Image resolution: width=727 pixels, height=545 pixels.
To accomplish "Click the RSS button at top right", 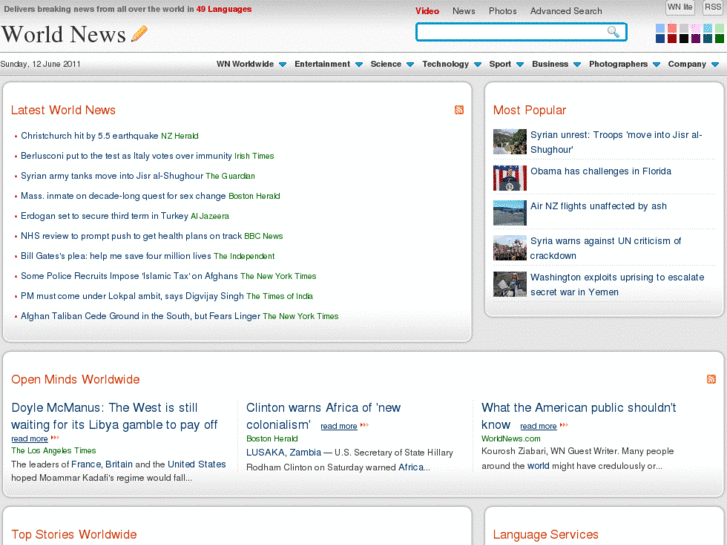I will pos(712,7).
